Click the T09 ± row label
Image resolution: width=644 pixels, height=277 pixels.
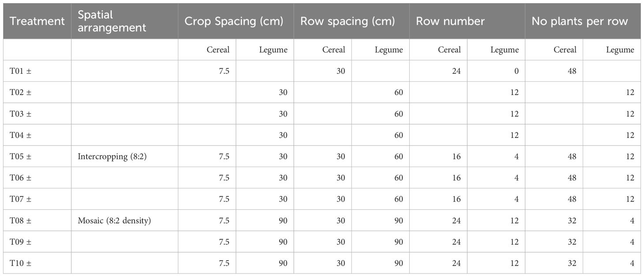[20, 242]
